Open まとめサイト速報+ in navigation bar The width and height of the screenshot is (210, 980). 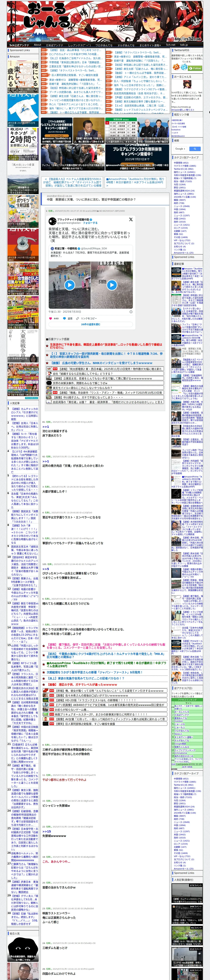(150, 45)
